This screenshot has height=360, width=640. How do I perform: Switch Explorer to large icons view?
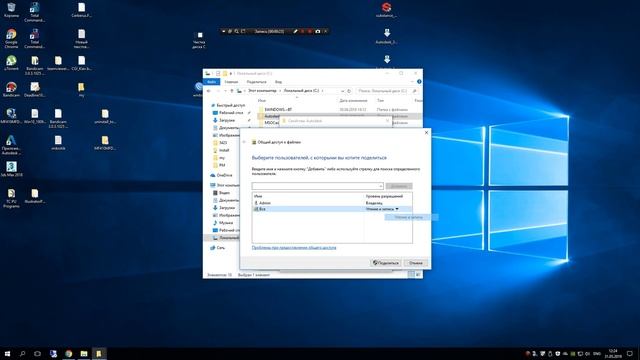coord(418,275)
